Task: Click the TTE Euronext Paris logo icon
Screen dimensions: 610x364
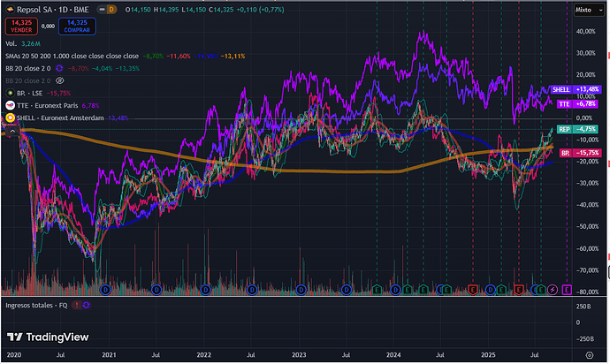Action: 10,104
